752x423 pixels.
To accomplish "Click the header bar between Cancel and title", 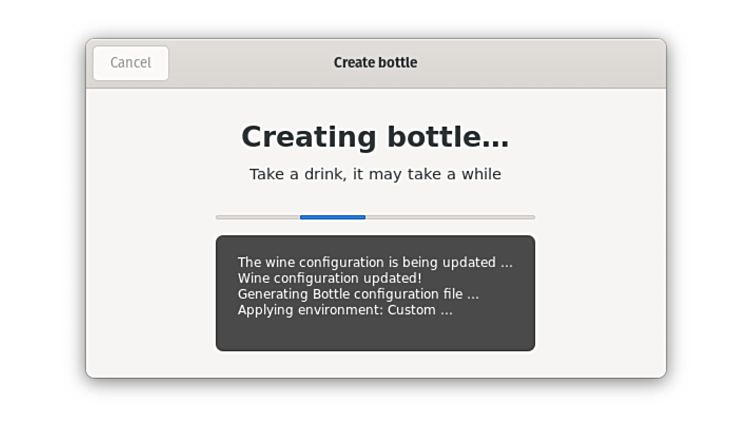I will coord(250,63).
